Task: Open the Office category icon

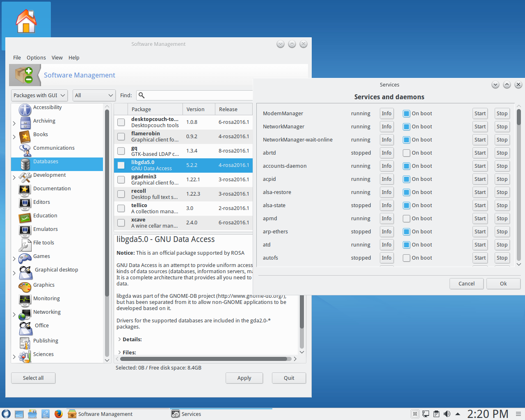Action: (x=26, y=328)
